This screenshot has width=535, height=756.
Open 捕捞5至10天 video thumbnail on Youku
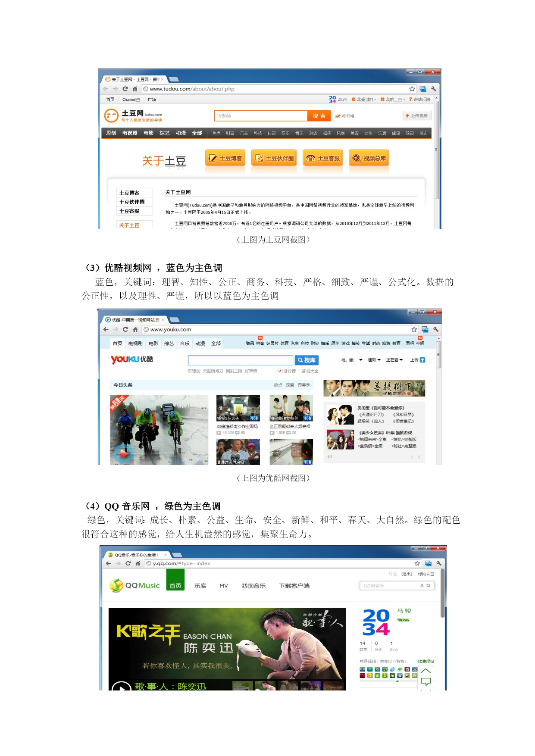[238, 408]
